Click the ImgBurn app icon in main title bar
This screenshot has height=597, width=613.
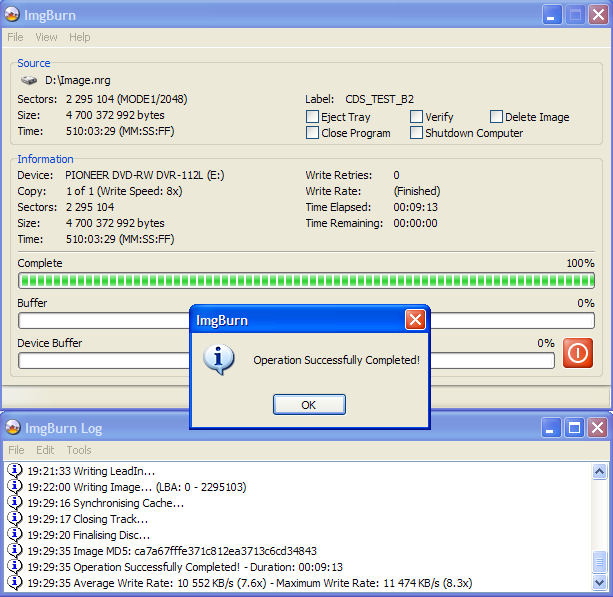pos(12,14)
